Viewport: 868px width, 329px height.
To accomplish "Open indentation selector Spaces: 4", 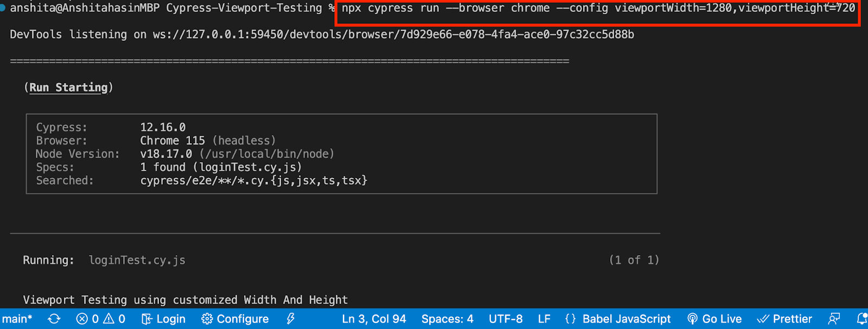I will point(447,319).
